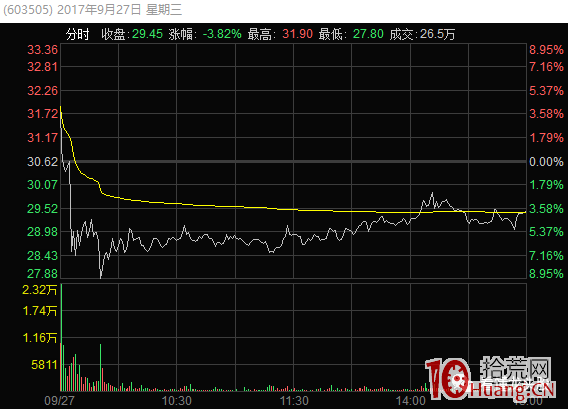Viewport: 568px width, 409px height.
Task: Click the 31.17 price axis label
Action: click(x=42, y=138)
